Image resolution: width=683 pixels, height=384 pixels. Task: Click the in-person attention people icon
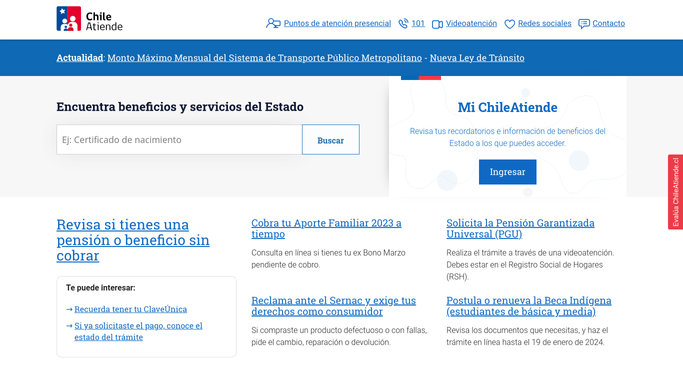coord(273,24)
